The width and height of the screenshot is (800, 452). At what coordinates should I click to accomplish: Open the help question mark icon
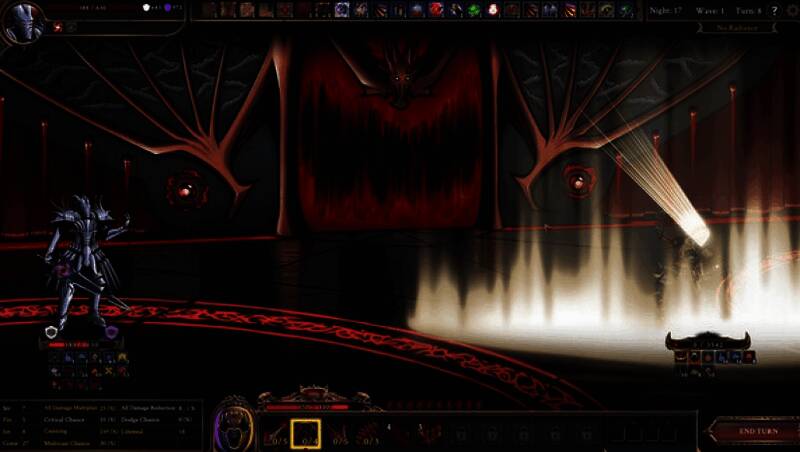pyautogui.click(x=773, y=10)
